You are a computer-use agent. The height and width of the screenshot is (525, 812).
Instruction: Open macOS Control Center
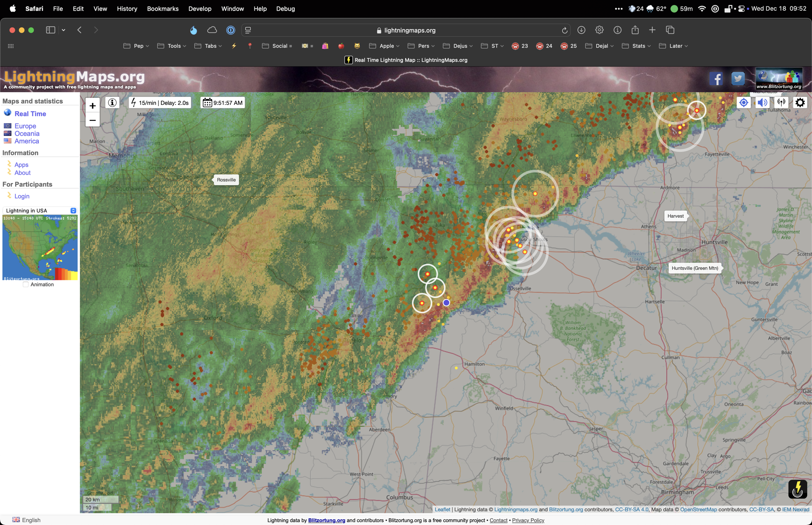point(741,9)
